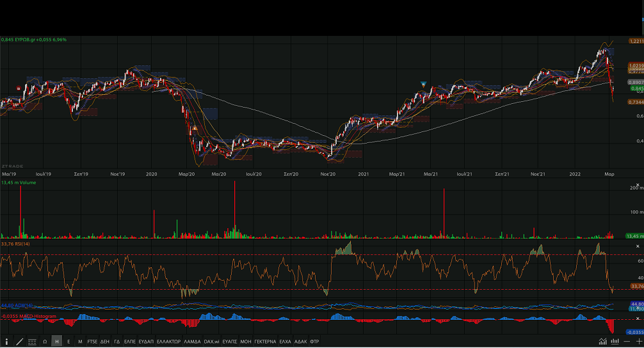Click the blue triangle marker on chart
Viewport: 644px width, 348px height.
423,84
